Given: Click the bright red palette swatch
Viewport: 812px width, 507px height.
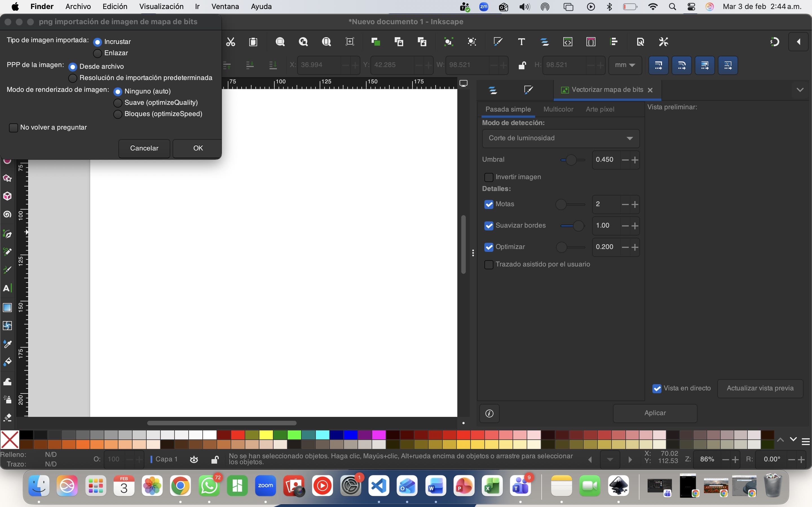Looking at the screenshot, I should (x=238, y=435).
